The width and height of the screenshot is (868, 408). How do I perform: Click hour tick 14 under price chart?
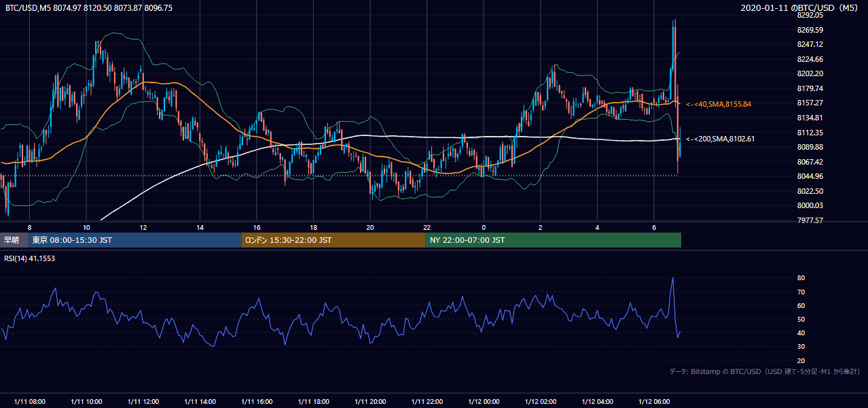[200, 227]
